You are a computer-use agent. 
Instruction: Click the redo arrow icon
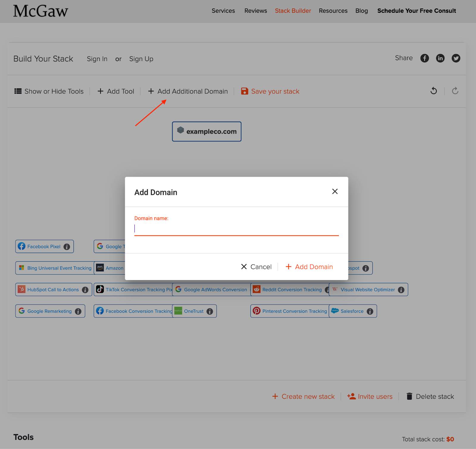455,91
